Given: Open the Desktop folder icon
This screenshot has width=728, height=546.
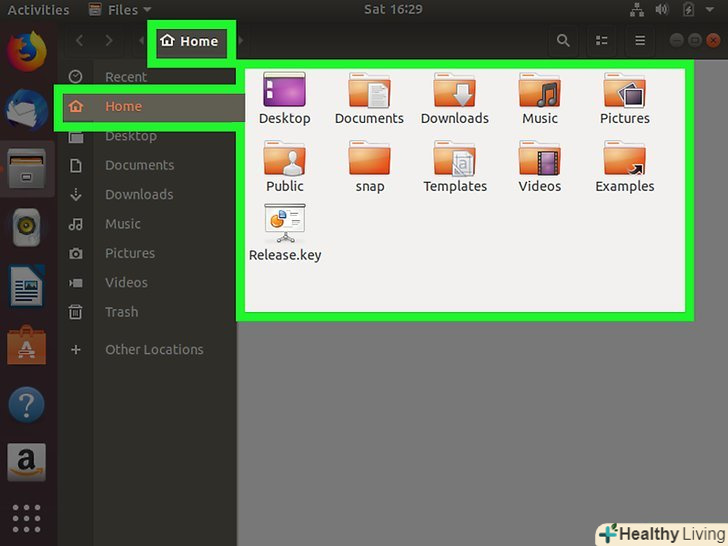Looking at the screenshot, I should 284,90.
